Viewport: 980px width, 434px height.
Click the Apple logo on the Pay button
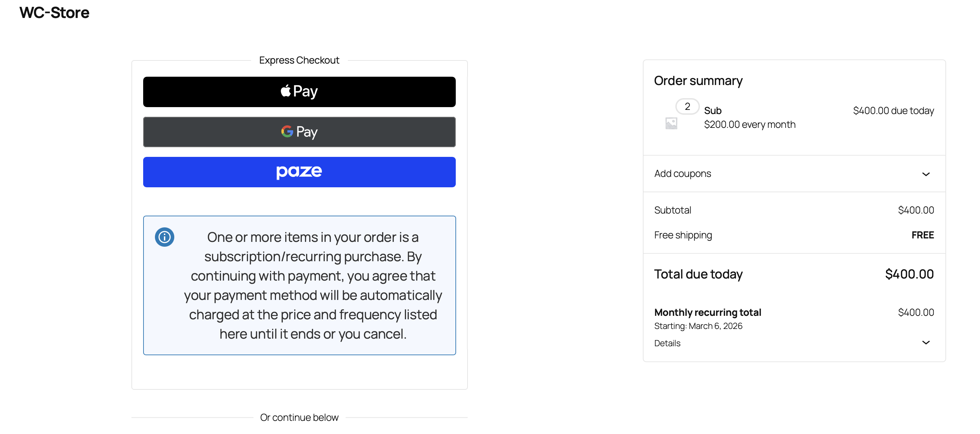click(x=285, y=91)
